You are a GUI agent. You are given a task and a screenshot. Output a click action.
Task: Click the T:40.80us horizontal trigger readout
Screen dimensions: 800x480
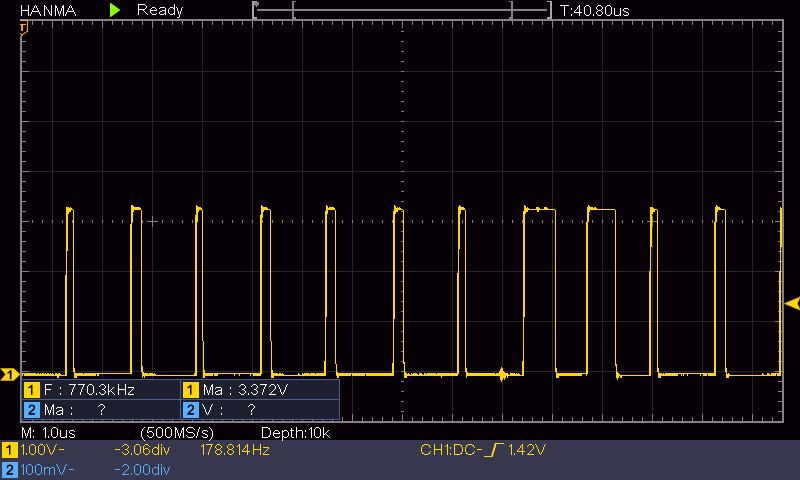tap(595, 10)
